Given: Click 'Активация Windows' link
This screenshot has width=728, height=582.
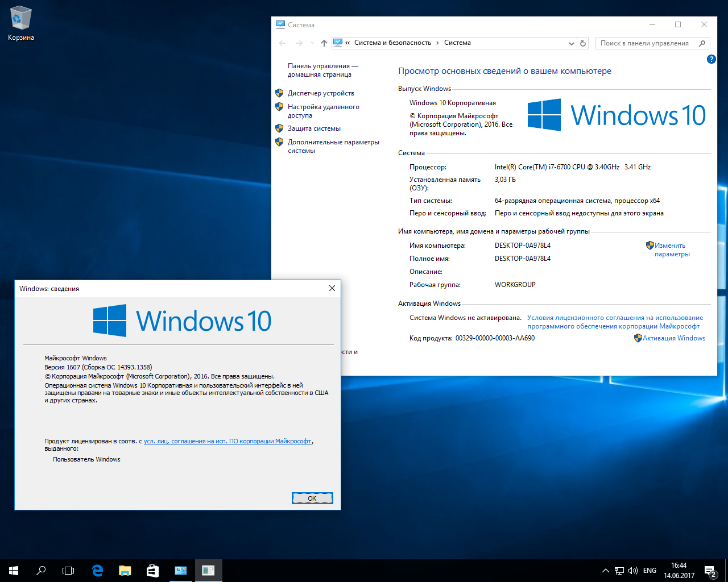Looking at the screenshot, I should 674,338.
